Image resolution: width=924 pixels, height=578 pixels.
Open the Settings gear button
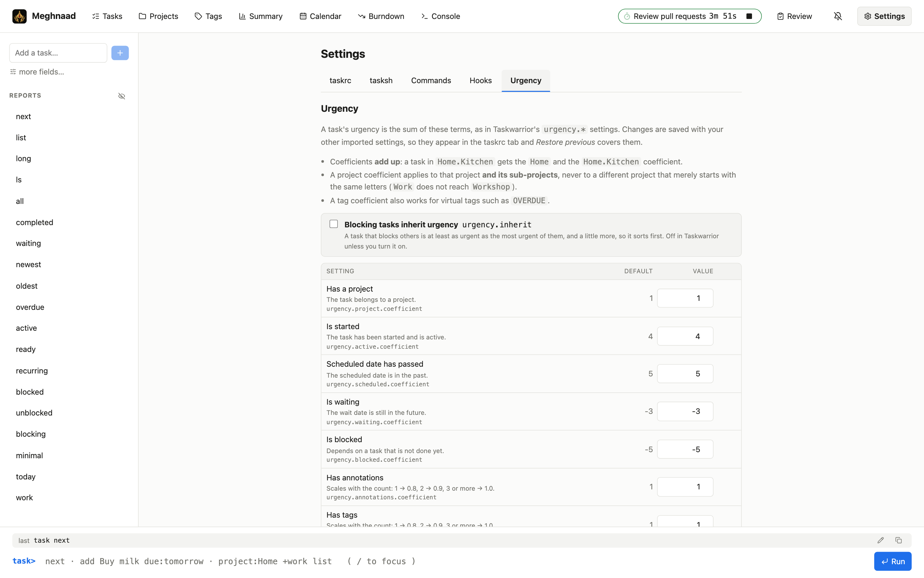884,16
